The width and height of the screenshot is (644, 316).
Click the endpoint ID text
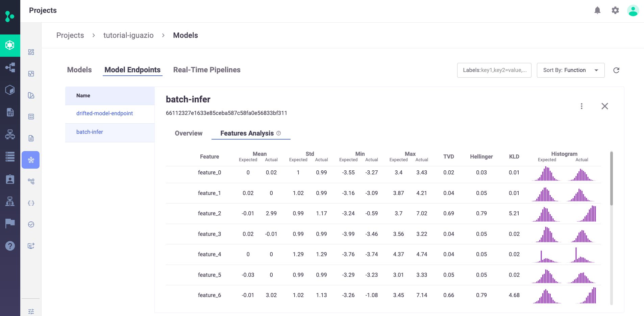tap(226, 113)
